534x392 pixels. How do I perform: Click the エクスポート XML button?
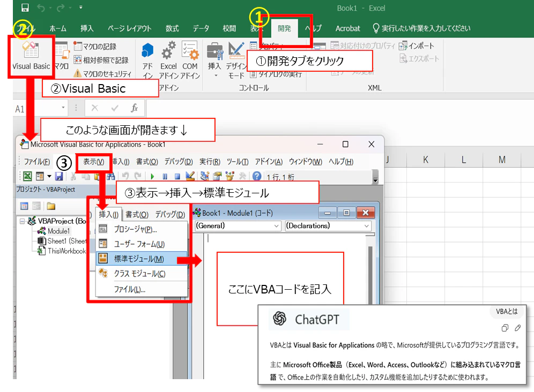coord(419,59)
